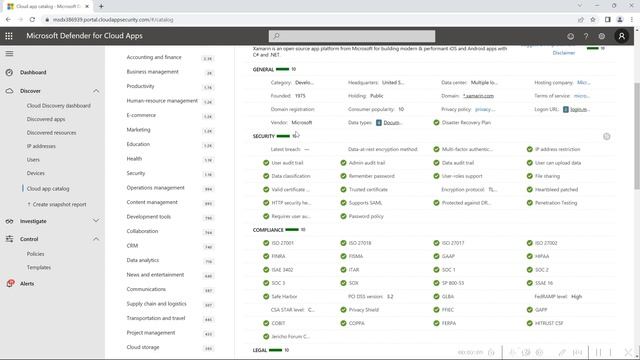
Task: Click the Control sliders icon
Action: (x=9, y=239)
